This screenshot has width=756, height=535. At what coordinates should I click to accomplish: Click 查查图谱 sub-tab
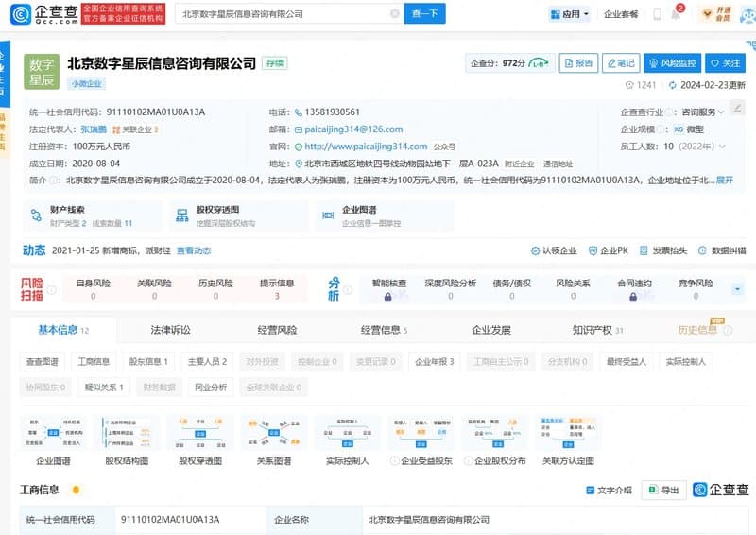(x=42, y=361)
